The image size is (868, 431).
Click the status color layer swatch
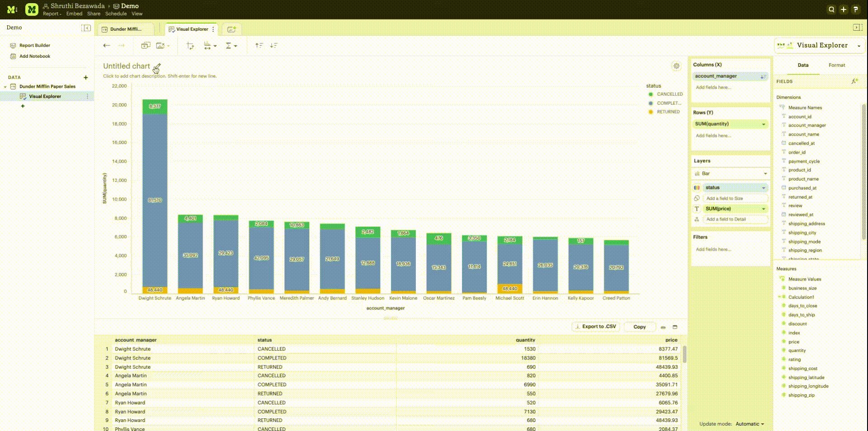[697, 187]
